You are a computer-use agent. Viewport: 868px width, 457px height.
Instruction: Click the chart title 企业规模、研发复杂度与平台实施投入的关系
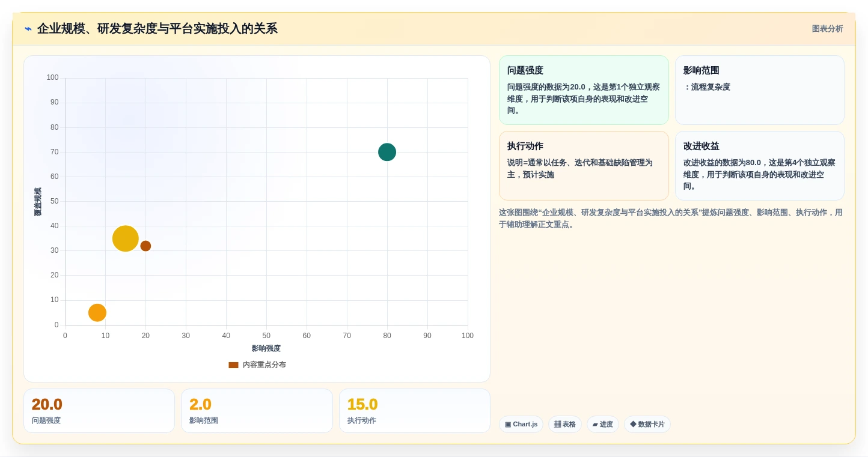157,29
